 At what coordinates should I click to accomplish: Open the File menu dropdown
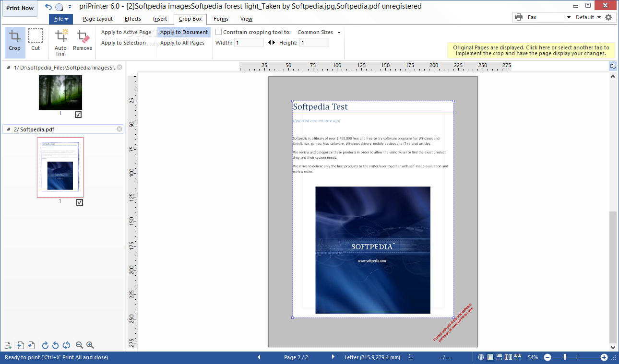point(61,19)
